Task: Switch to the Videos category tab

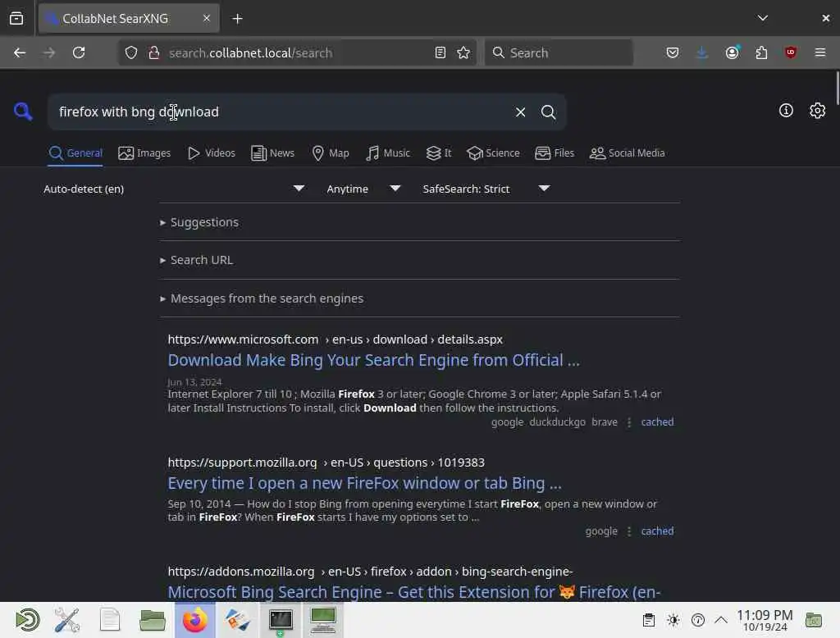Action: coord(212,153)
